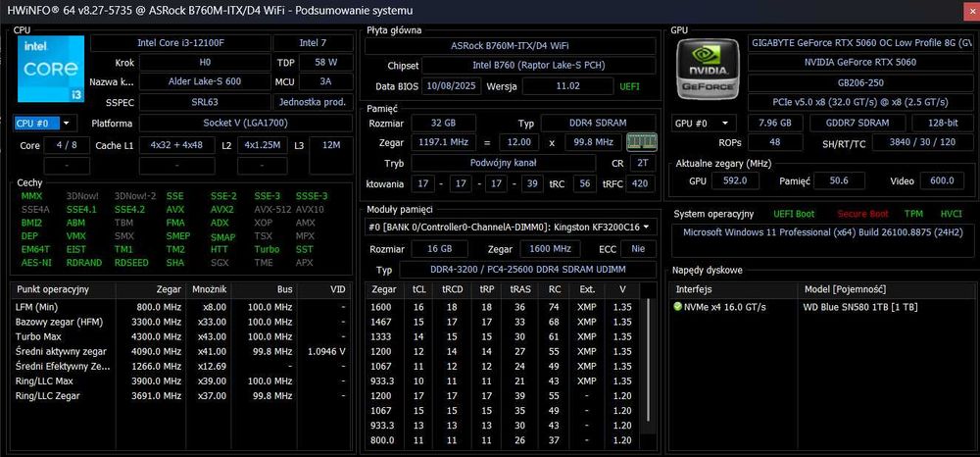Click the Interfejs column header
980x457 pixels.
pos(733,289)
